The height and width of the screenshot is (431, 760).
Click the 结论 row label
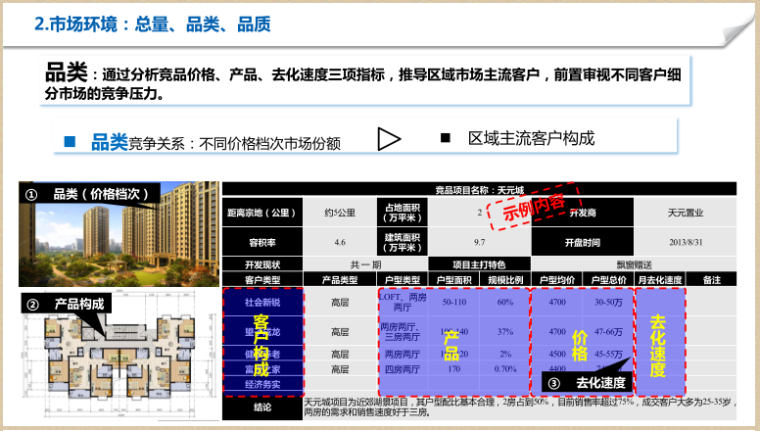coord(262,408)
